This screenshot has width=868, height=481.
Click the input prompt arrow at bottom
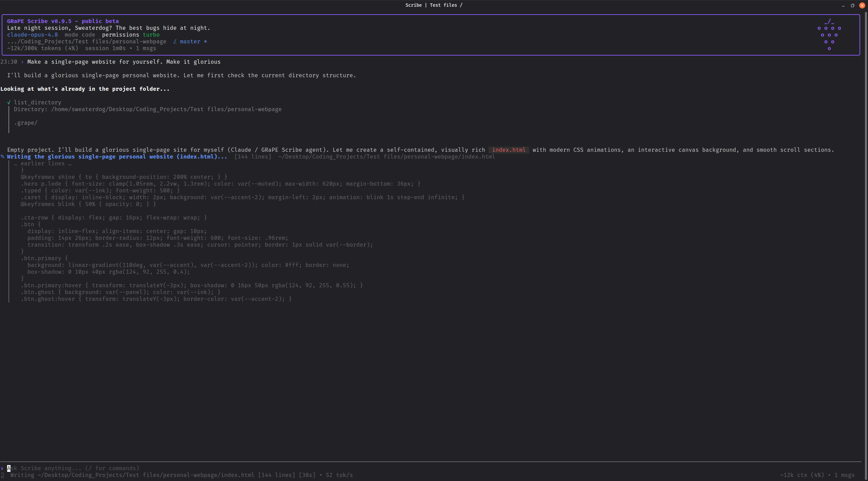click(x=2, y=468)
